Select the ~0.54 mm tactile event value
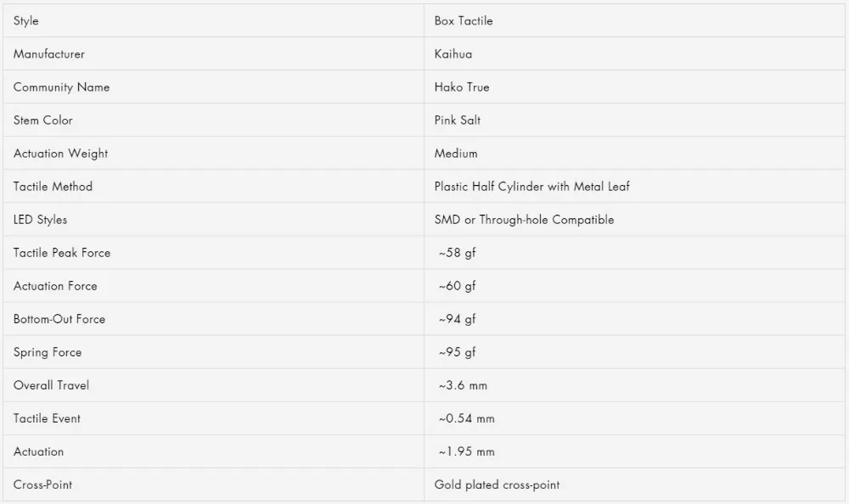Viewport: 849px width, 504px height. (467, 418)
